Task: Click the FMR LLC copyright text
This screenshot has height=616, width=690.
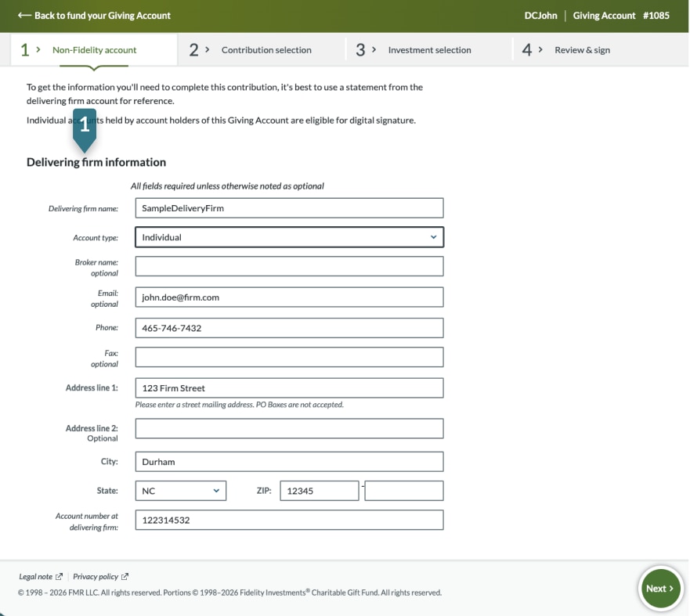Action: [229, 593]
